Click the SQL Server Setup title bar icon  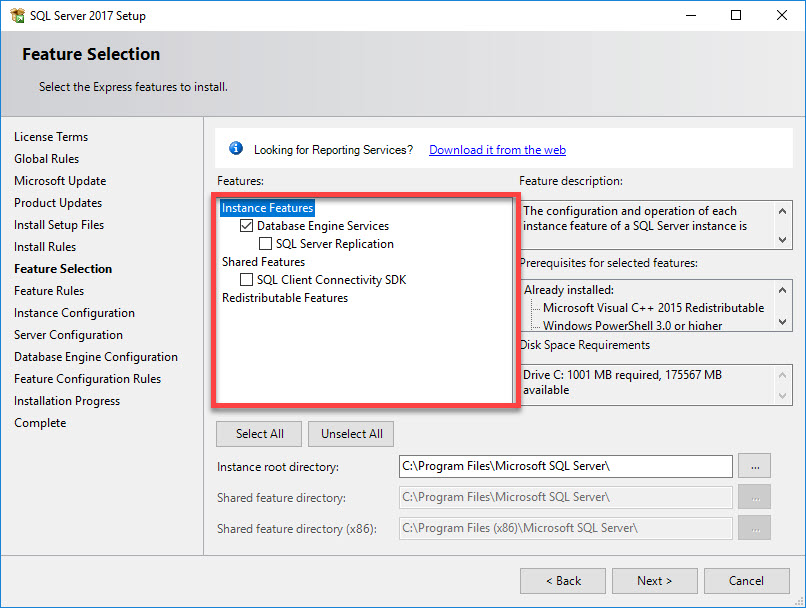click(x=17, y=15)
